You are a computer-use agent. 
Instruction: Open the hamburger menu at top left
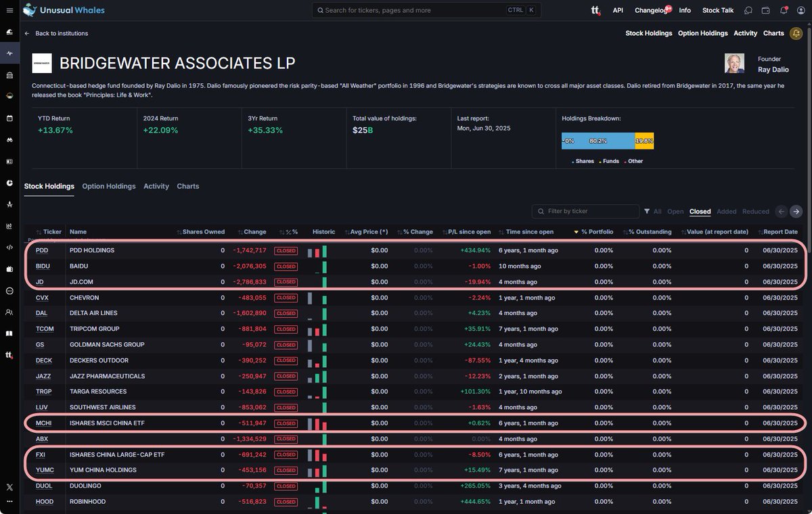(9, 10)
